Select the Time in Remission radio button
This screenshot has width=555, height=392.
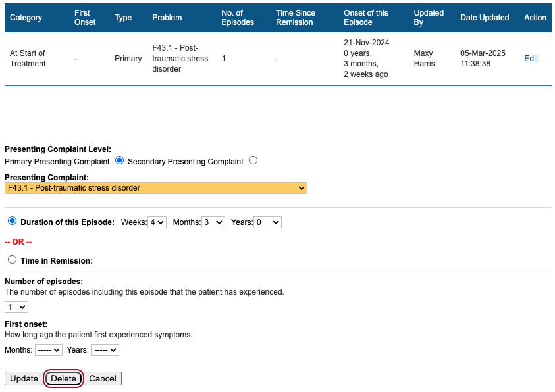12,260
